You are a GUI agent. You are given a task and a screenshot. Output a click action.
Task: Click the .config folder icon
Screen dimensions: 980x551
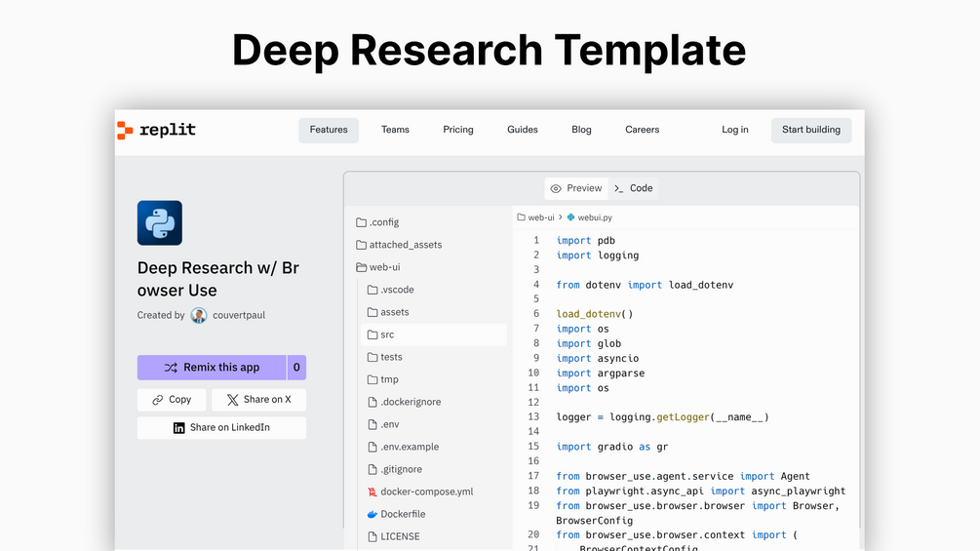[361, 222]
